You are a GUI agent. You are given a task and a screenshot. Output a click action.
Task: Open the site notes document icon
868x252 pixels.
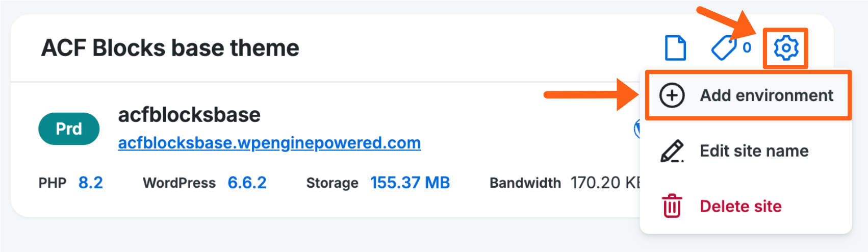point(675,48)
